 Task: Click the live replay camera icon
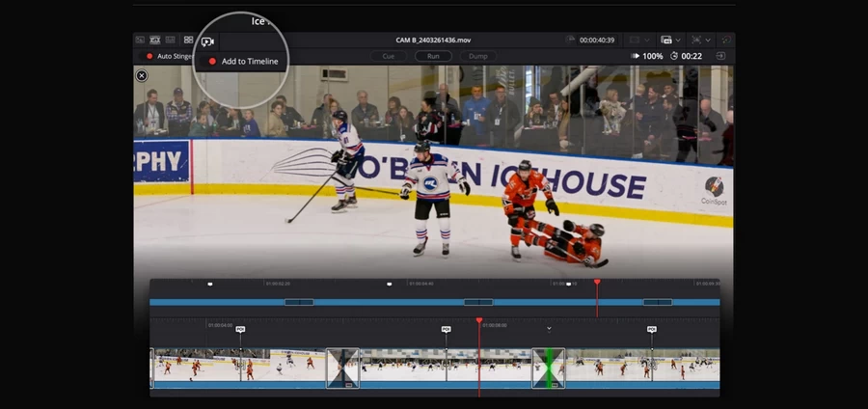207,41
